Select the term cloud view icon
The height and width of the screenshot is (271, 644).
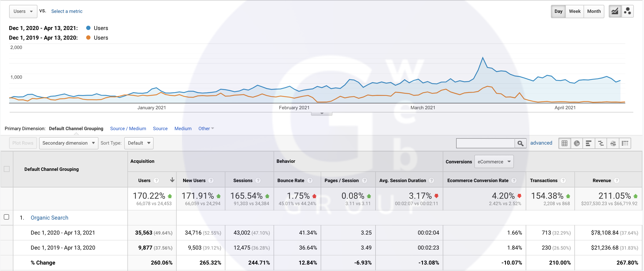click(x=613, y=143)
